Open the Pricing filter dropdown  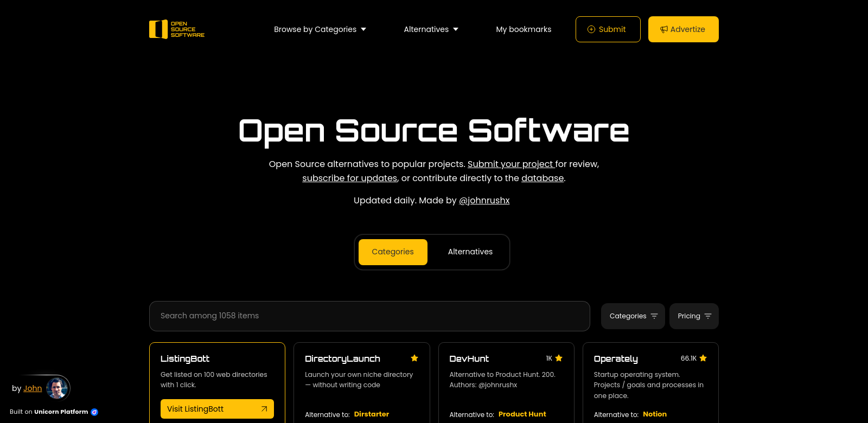coord(694,316)
